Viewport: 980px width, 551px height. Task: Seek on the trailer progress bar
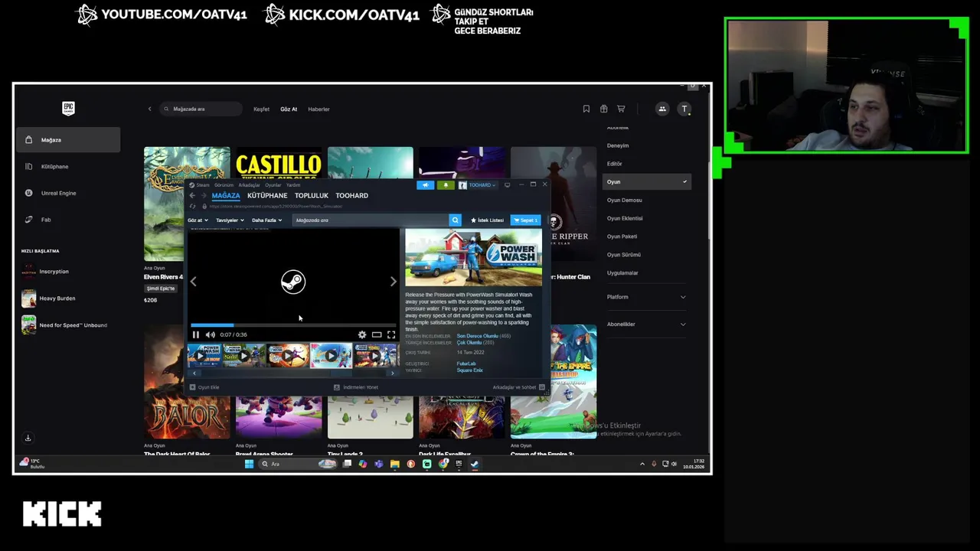click(293, 325)
